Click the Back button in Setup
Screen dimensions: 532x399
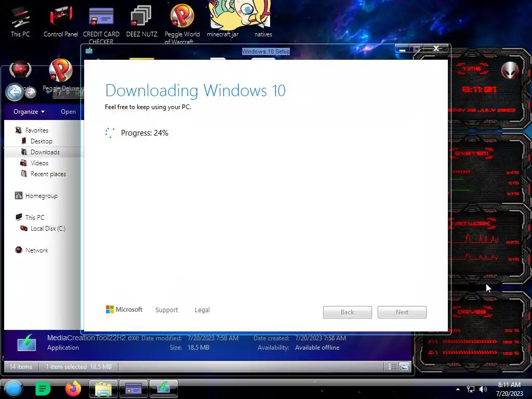[348, 312]
